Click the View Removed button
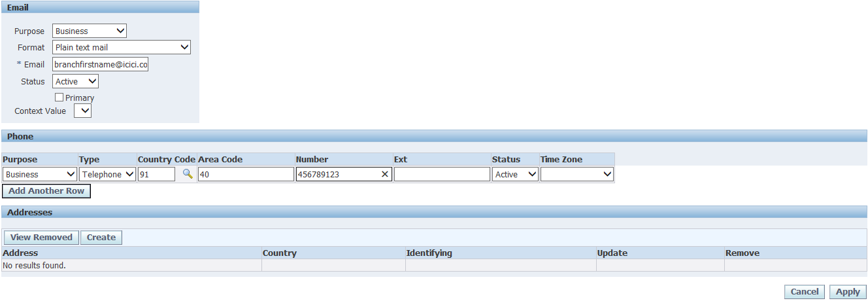 (41, 238)
